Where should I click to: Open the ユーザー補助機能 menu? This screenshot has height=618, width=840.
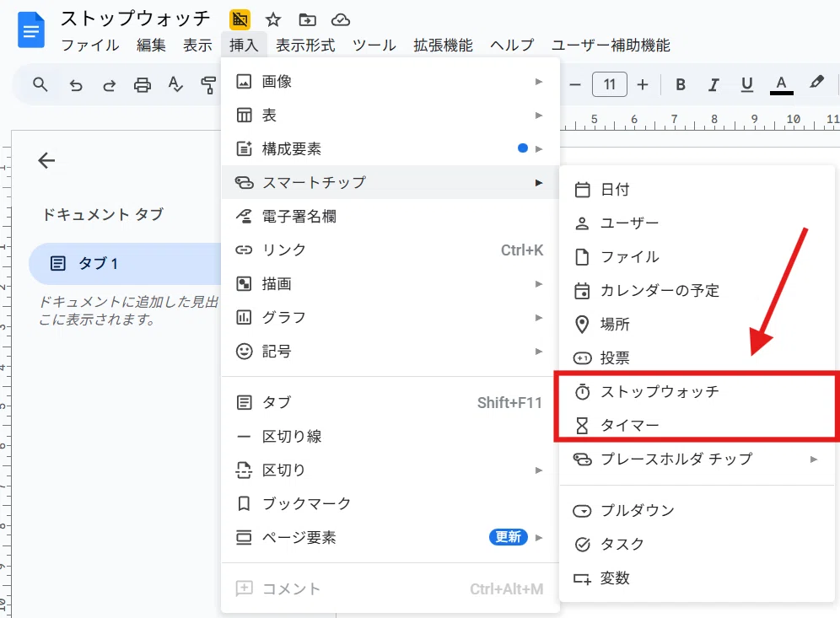[611, 46]
